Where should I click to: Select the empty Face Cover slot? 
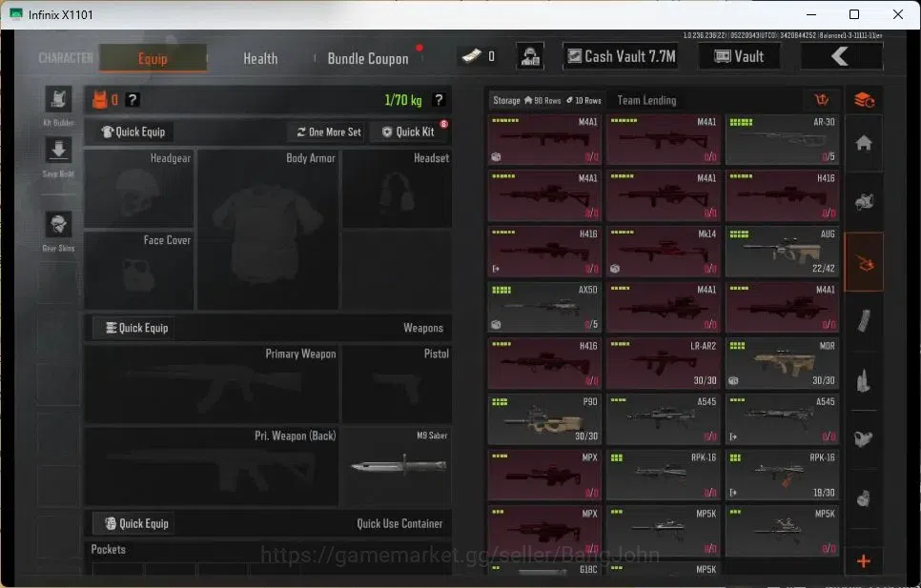pos(139,270)
